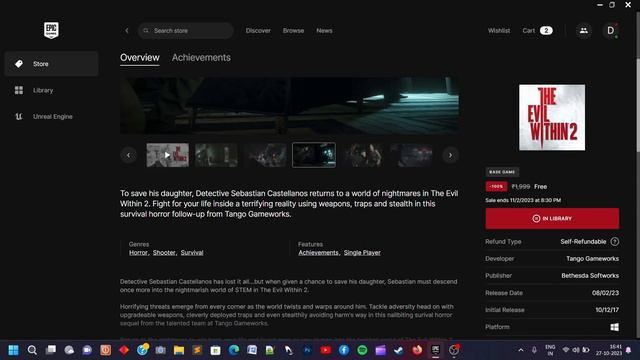Image resolution: width=640 pixels, height=360 pixels.
Task: Open the Discover page
Action: (x=258, y=31)
